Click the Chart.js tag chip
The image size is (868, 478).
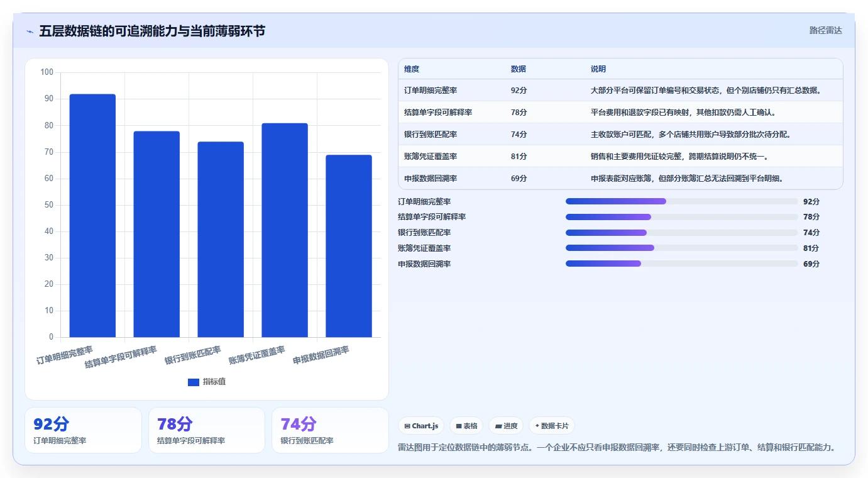[x=421, y=426]
